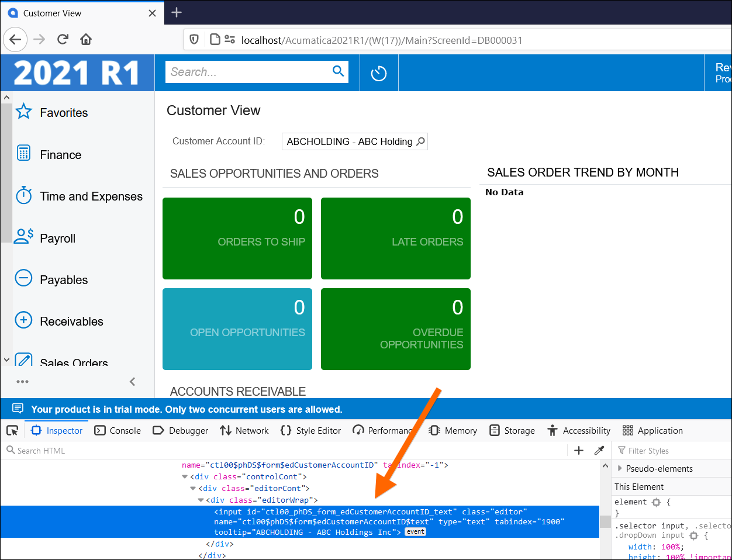The image size is (732, 560).
Task: Collapse the left navigation sidebar arrow
Action: (132, 382)
